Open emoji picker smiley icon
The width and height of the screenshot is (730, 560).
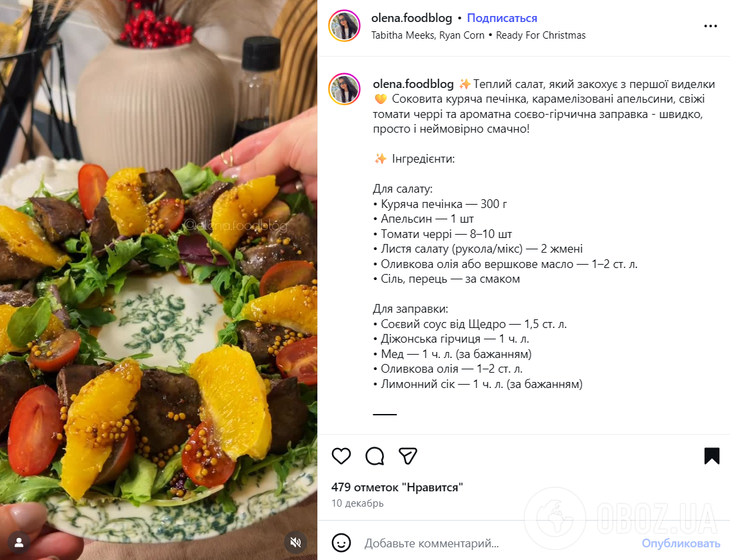341,543
